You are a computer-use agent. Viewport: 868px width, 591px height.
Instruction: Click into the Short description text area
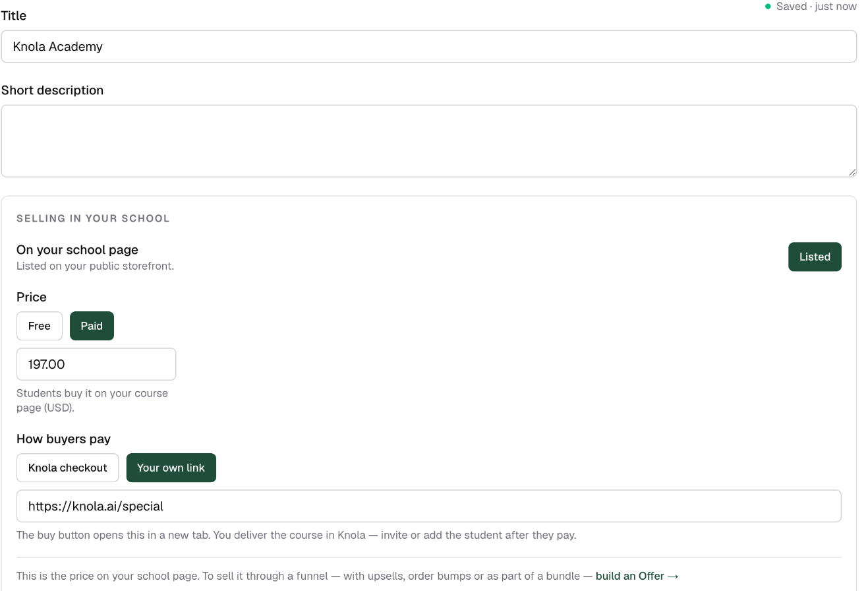(429, 141)
